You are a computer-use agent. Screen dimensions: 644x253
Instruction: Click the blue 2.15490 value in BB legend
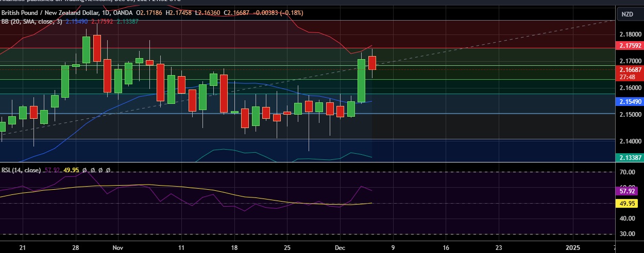click(76, 22)
